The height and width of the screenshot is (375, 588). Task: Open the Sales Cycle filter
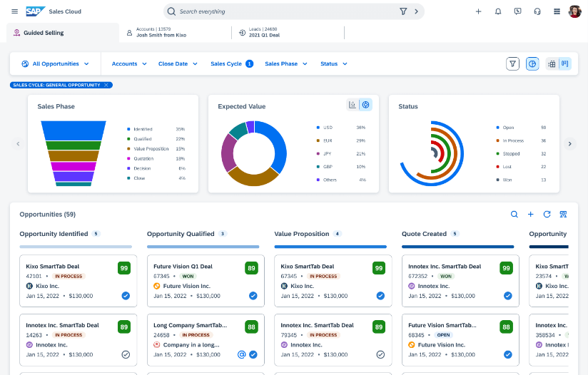click(232, 63)
